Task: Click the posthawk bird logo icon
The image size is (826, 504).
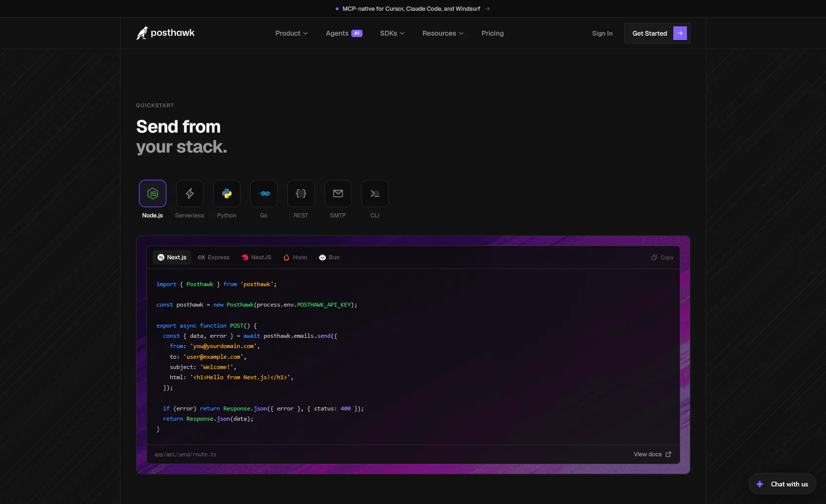Action: (x=142, y=33)
